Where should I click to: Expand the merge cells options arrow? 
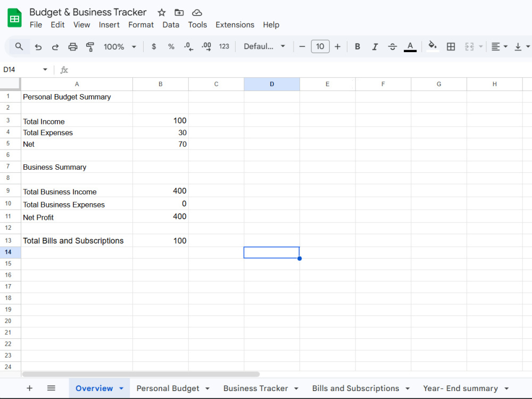(x=480, y=46)
